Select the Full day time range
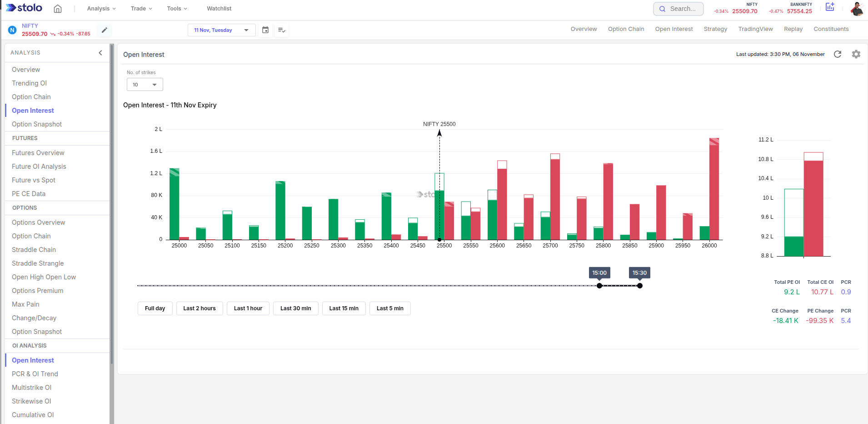The width and height of the screenshot is (868, 424). pos(155,308)
